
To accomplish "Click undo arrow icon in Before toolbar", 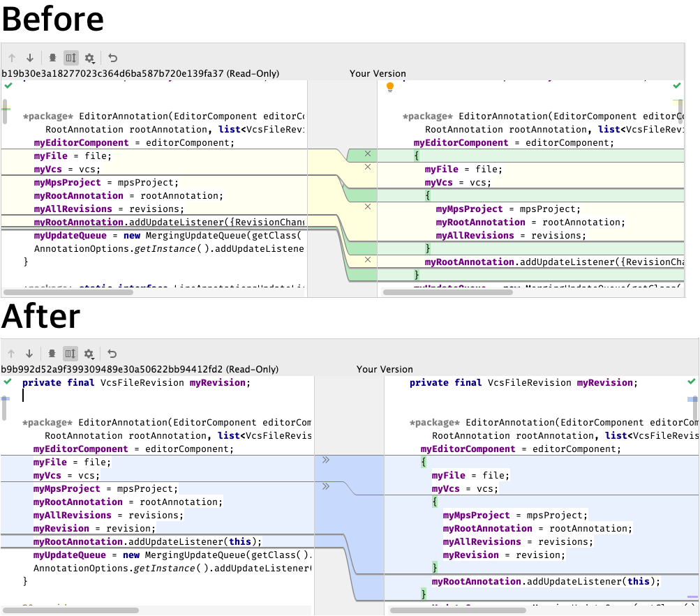I will point(112,58).
